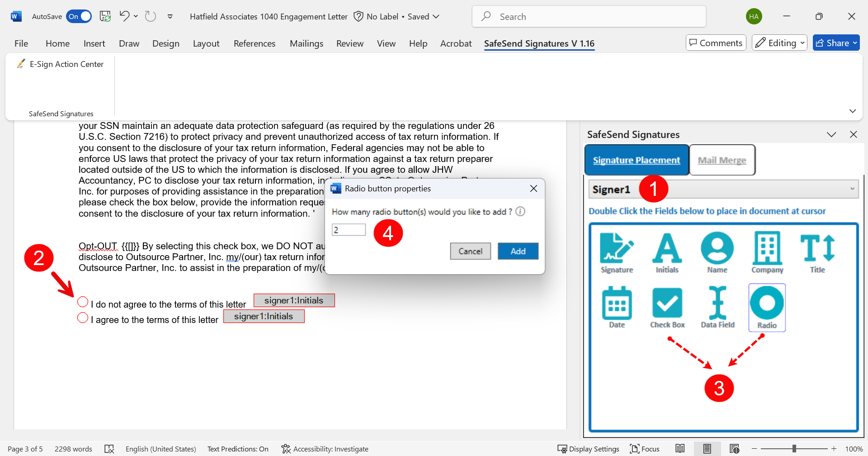This screenshot has height=456, width=868.
Task: Redo the last action
Action: tap(150, 16)
